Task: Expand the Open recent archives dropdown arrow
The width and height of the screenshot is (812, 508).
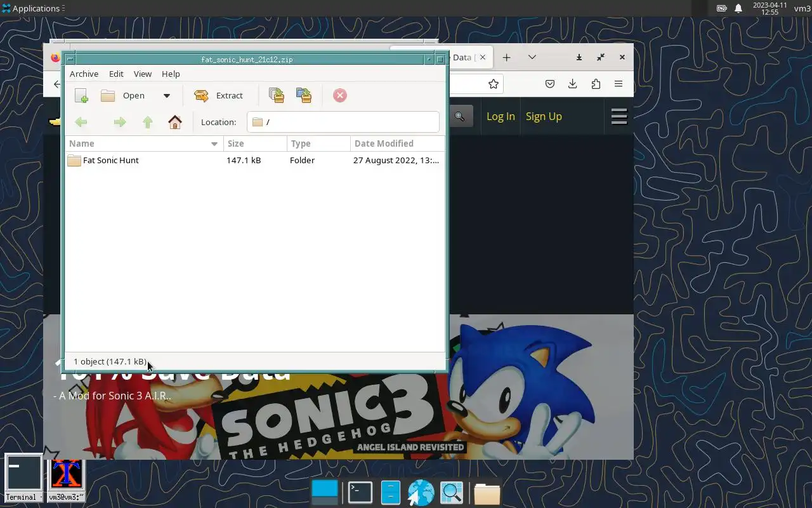Action: (166, 96)
